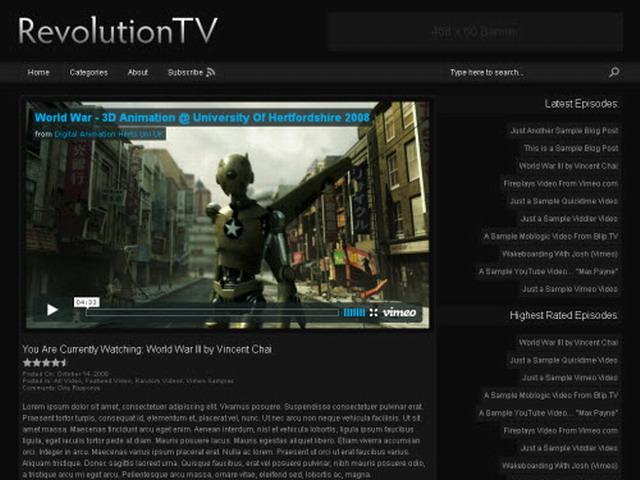
Task: Click the Subscribe menu link
Action: point(185,73)
